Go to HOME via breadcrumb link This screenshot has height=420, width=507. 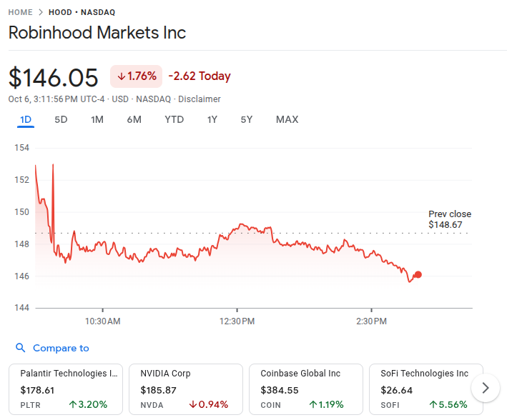tap(20, 12)
